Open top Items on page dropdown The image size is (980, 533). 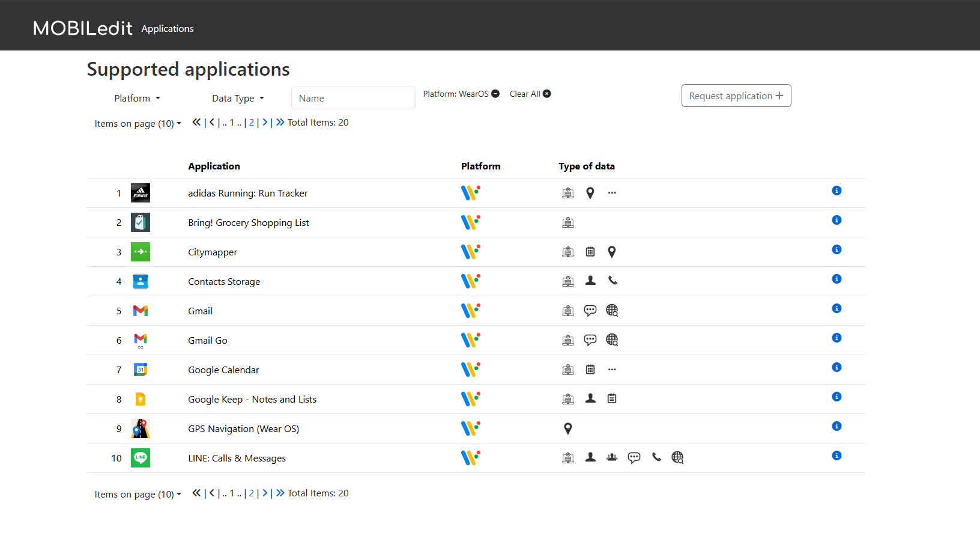click(138, 124)
